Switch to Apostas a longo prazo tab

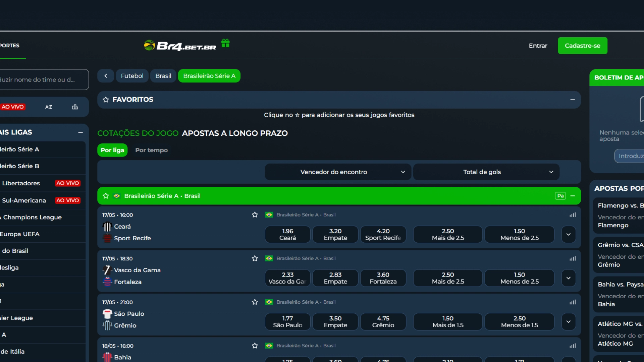[x=235, y=133]
